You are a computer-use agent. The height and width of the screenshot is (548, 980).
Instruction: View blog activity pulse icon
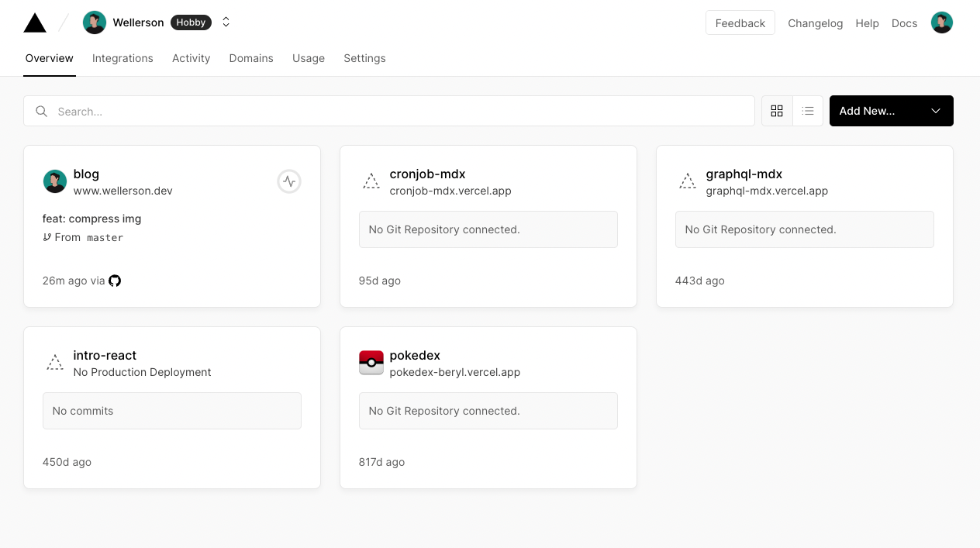coord(289,181)
